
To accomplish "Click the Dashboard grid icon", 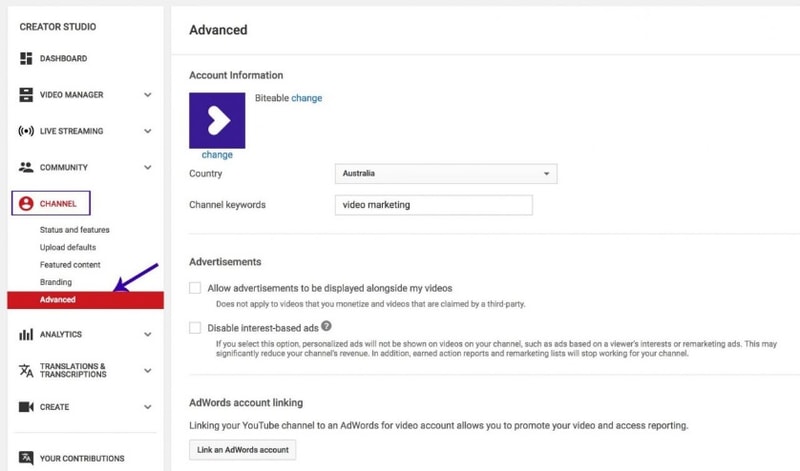I will 26,58.
